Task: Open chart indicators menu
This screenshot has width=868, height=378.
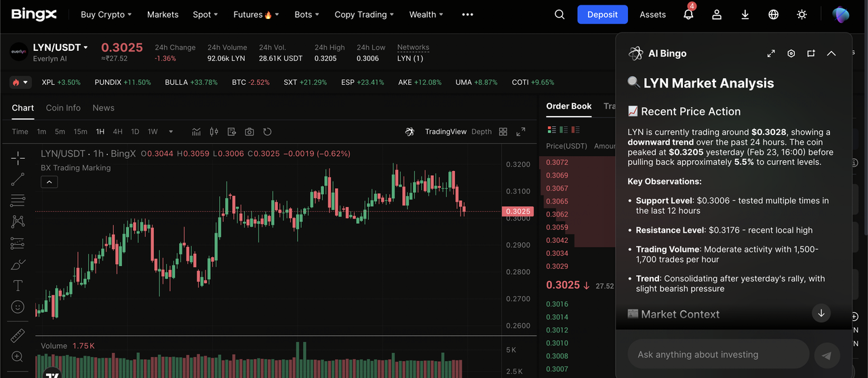Action: pos(197,132)
